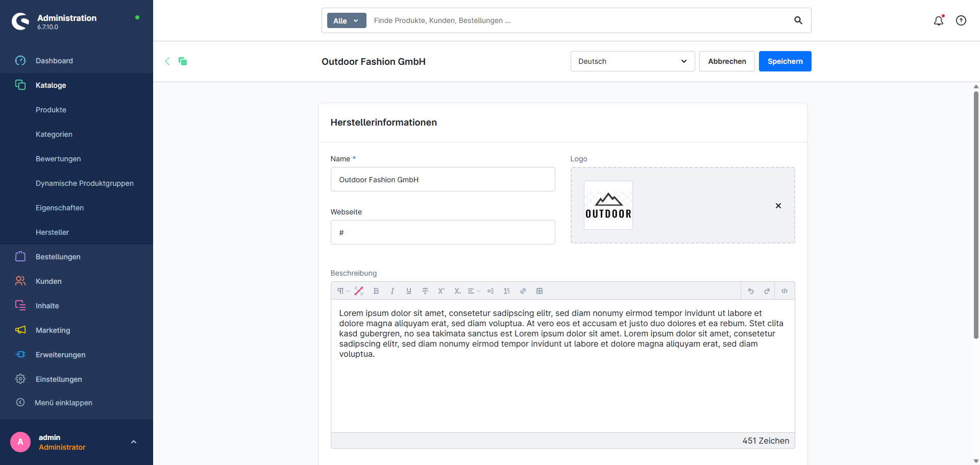The width and height of the screenshot is (980, 465).
Task: Save manufacturer with Speichern button
Action: click(785, 61)
